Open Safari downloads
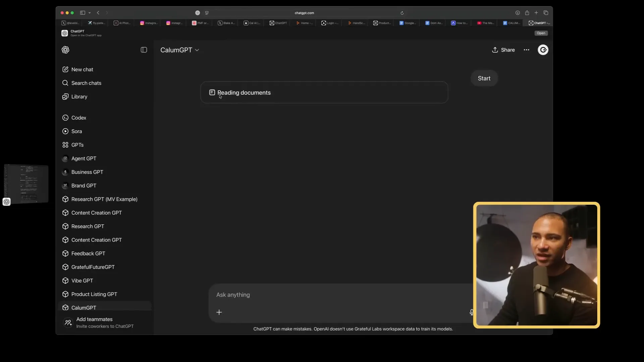Image resolution: width=644 pixels, height=362 pixels. pos(518,13)
